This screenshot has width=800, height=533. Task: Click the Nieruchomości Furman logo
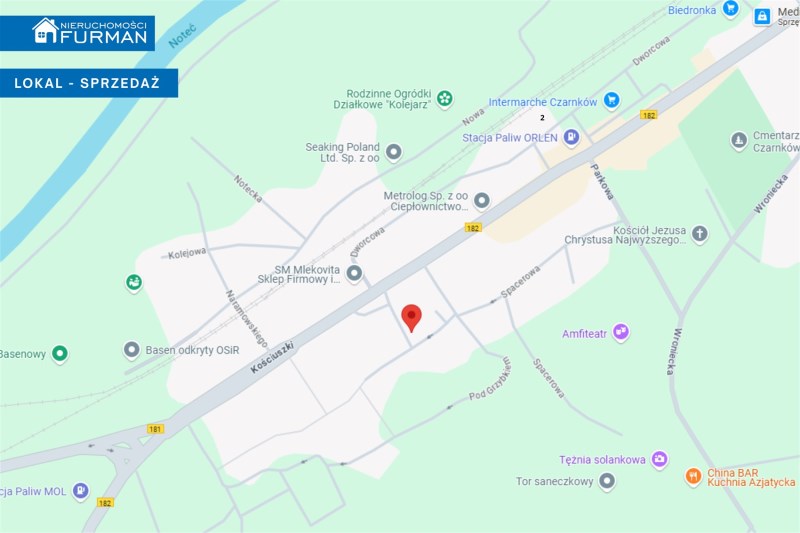(90, 32)
